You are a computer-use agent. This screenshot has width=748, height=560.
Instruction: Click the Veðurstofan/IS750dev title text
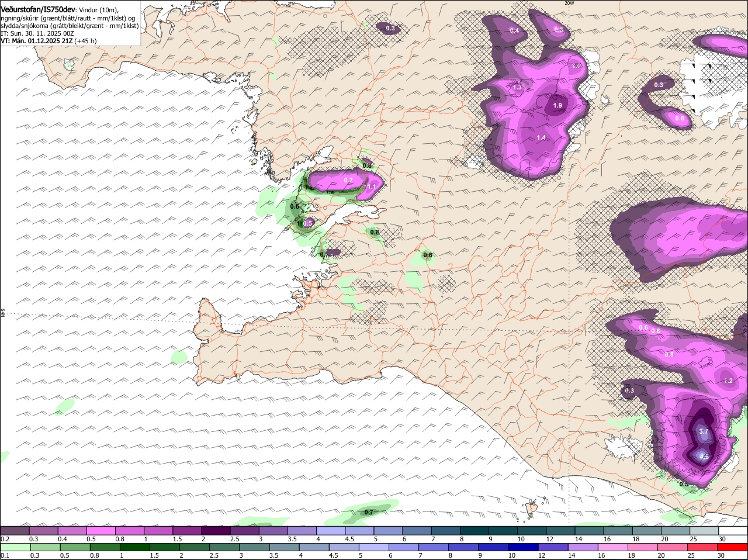(x=38, y=10)
